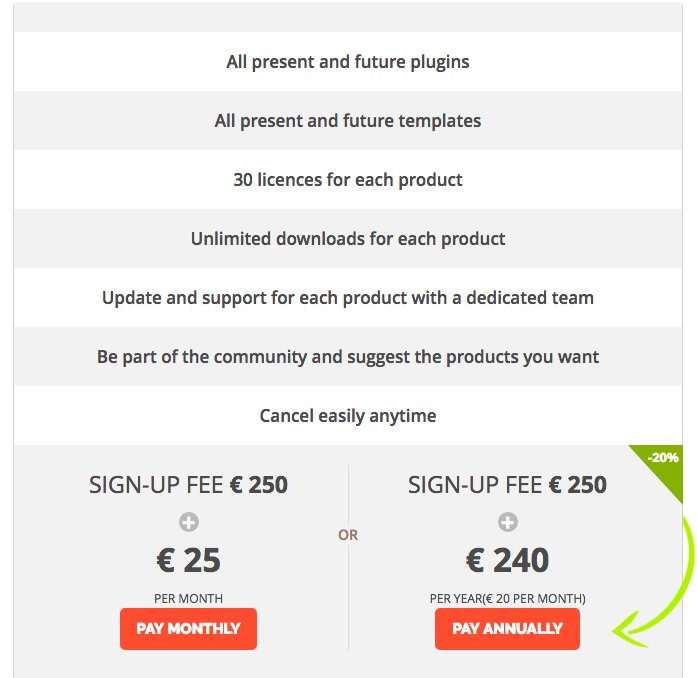Click the € 240 annual price
This screenshot has height=678, width=697.
click(x=507, y=560)
